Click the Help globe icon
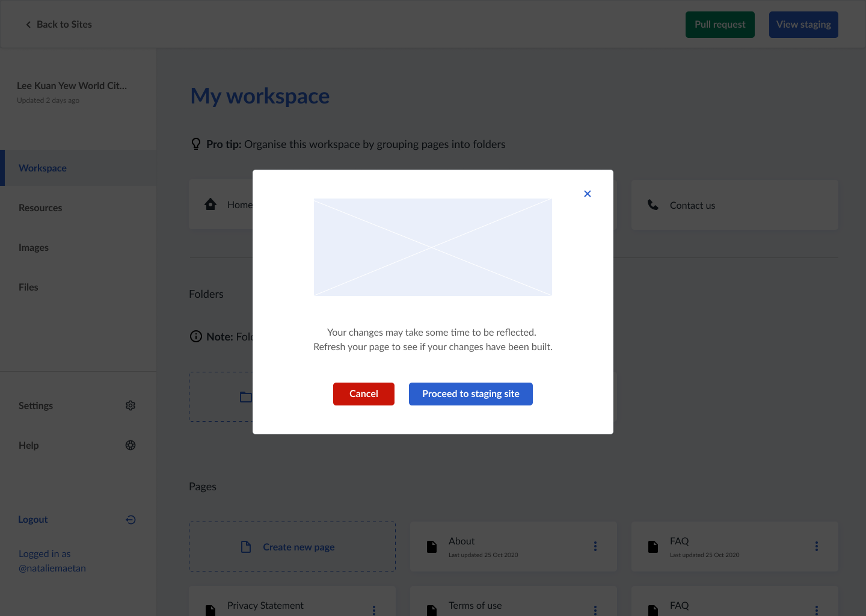 [131, 445]
